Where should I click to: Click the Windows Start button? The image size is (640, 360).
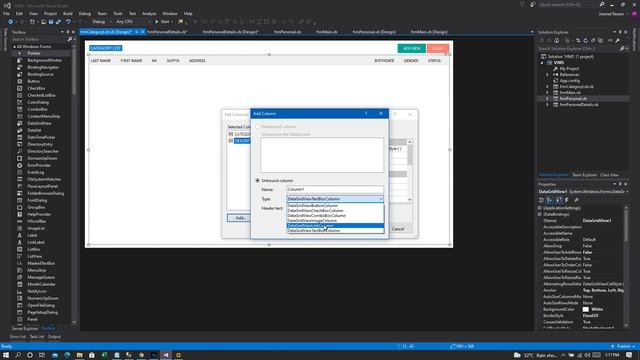tap(6, 355)
